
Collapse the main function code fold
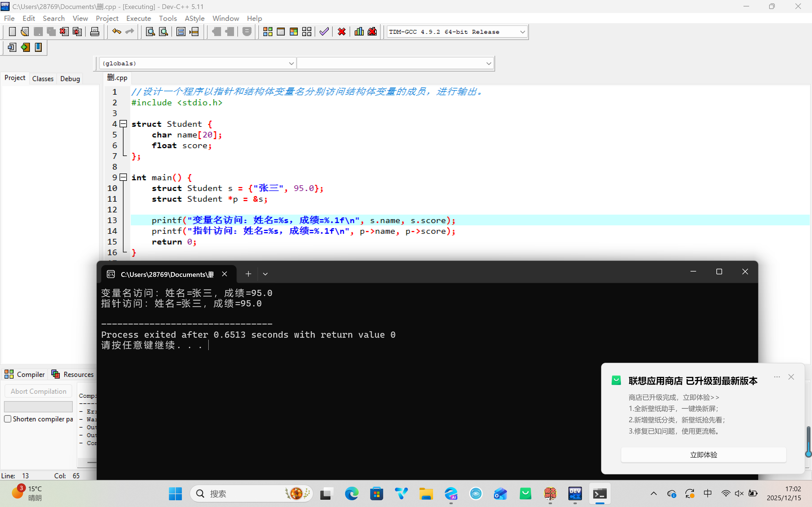tap(123, 177)
